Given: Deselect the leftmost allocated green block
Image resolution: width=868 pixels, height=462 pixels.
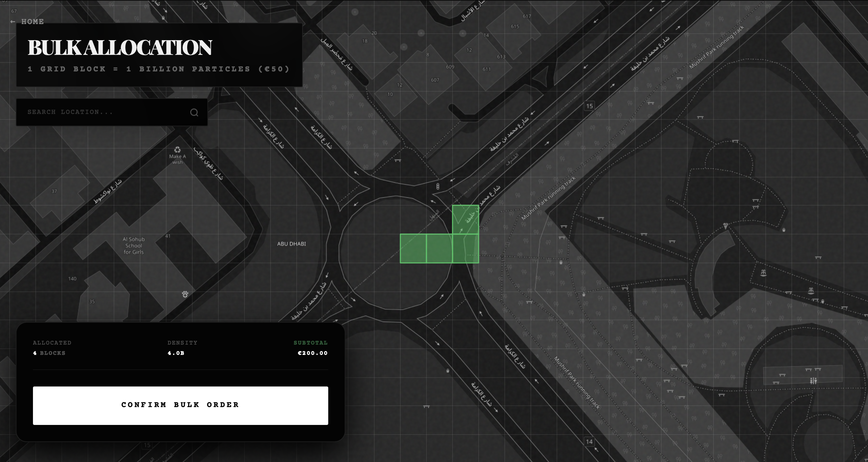Looking at the screenshot, I should tap(413, 248).
